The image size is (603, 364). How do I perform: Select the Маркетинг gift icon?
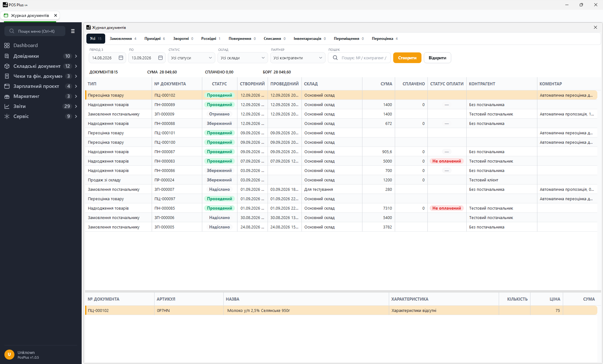7,96
